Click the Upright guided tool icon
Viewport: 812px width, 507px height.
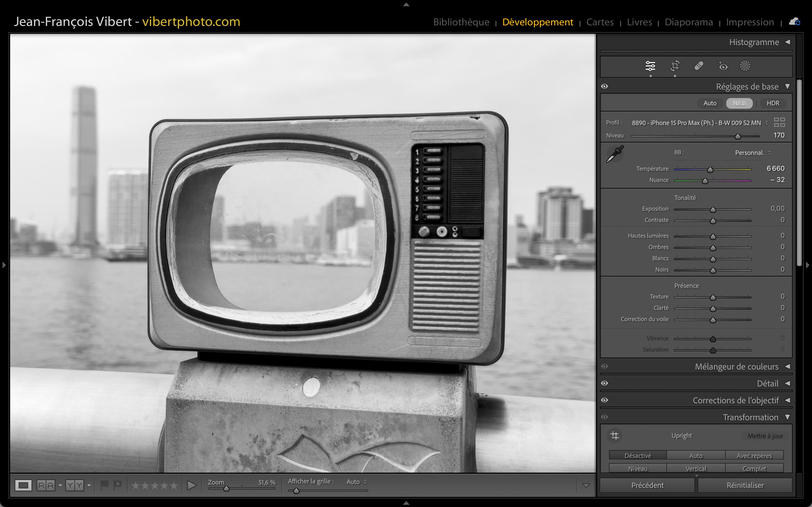coord(615,435)
